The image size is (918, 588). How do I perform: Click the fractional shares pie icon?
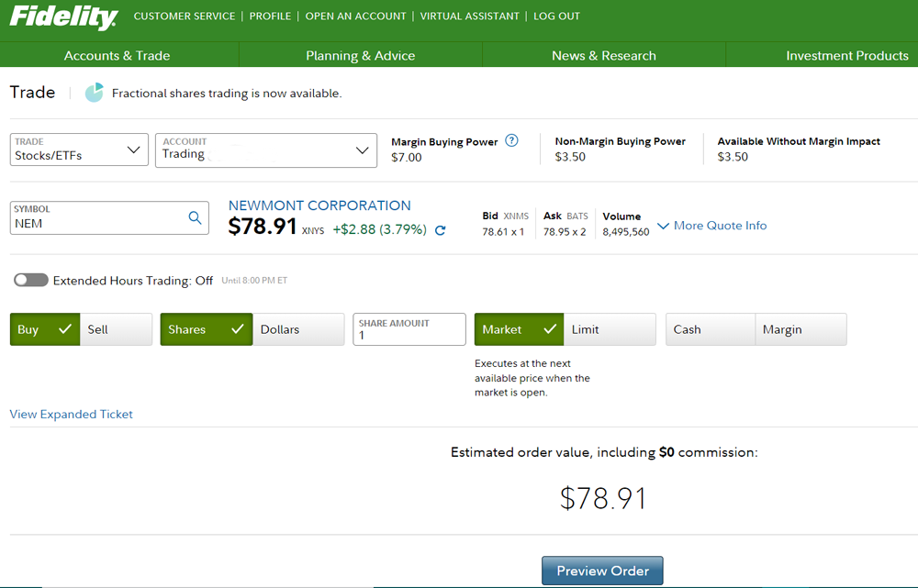pos(94,93)
